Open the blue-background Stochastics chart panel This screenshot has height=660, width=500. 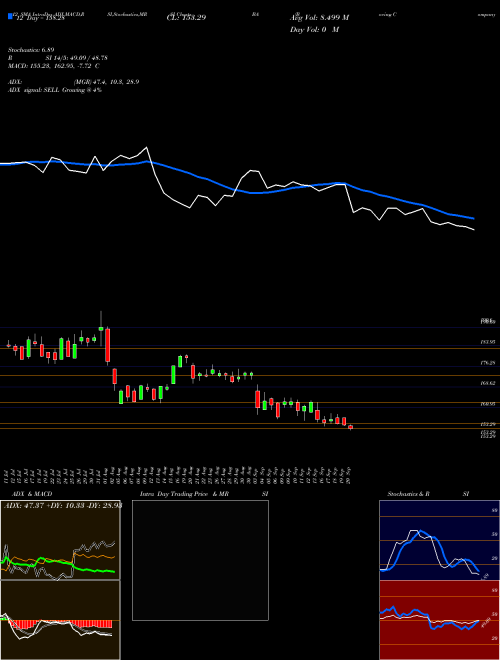pyautogui.click(x=439, y=540)
